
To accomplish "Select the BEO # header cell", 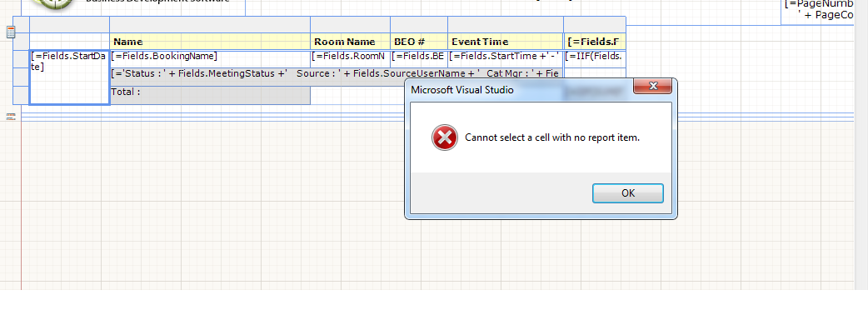I will tap(419, 42).
